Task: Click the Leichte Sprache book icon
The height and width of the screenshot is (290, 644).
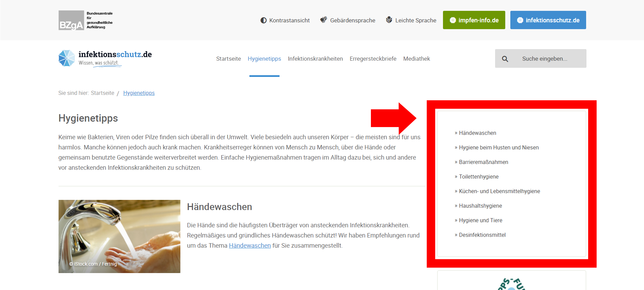Action: tap(389, 20)
